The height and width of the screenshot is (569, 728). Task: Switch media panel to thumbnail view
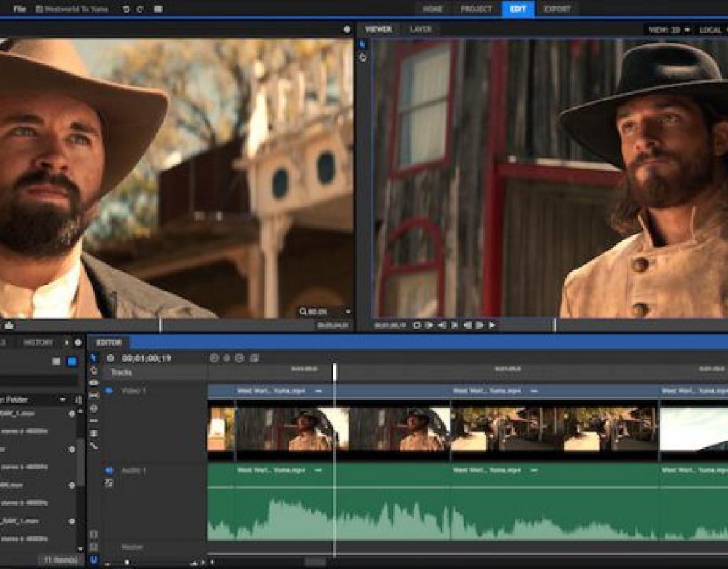pos(72,361)
